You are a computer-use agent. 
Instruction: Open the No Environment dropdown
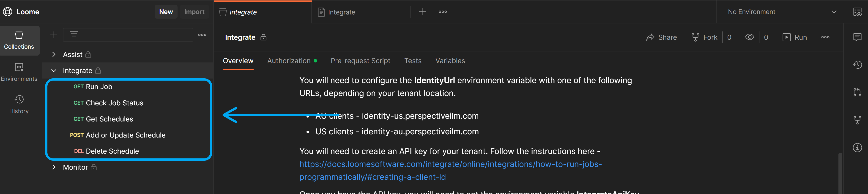(x=782, y=12)
